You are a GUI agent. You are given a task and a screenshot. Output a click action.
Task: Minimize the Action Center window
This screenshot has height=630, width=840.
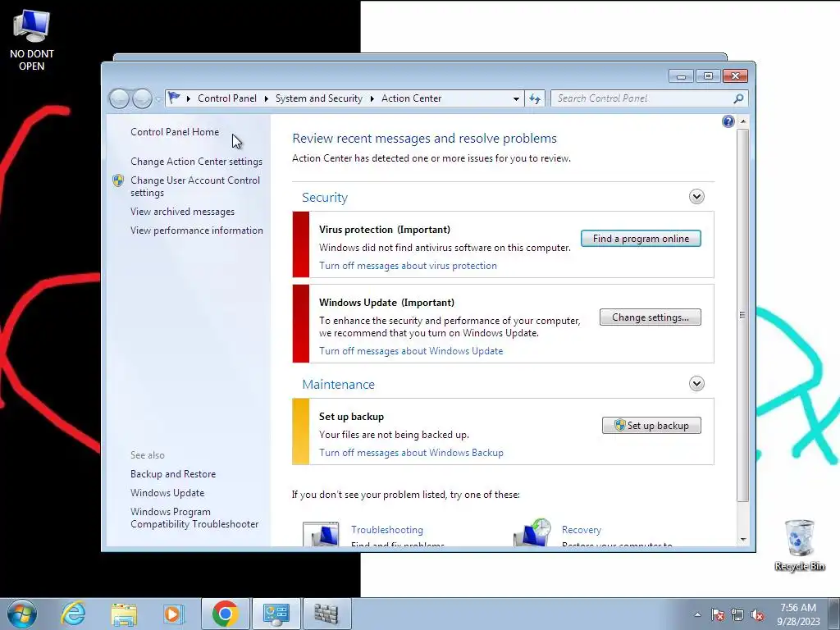click(x=681, y=76)
